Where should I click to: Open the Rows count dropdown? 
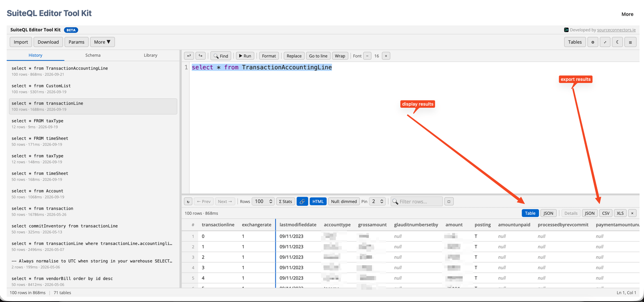264,201
